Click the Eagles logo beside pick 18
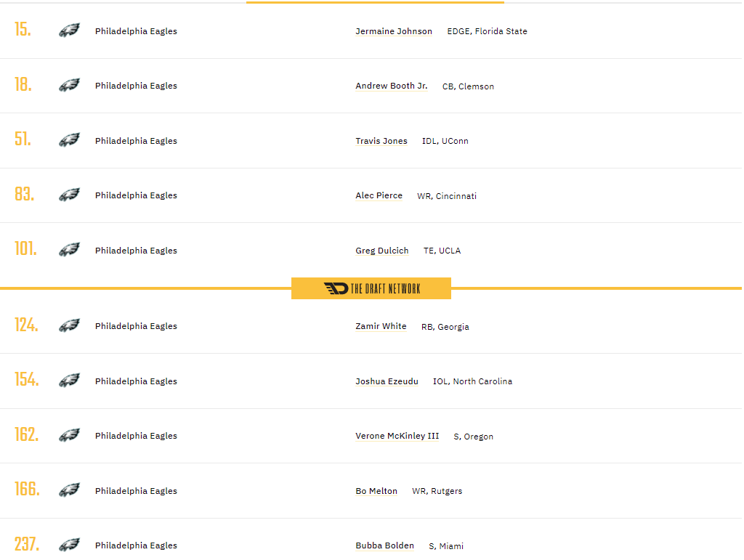Image resolution: width=744 pixels, height=560 pixels. point(69,86)
